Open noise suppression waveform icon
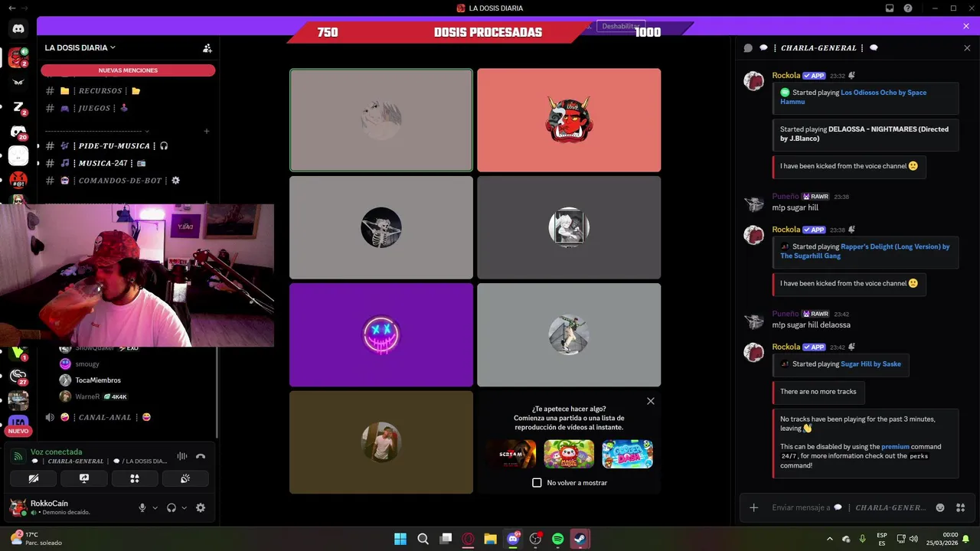This screenshot has height=551, width=980. (182, 456)
